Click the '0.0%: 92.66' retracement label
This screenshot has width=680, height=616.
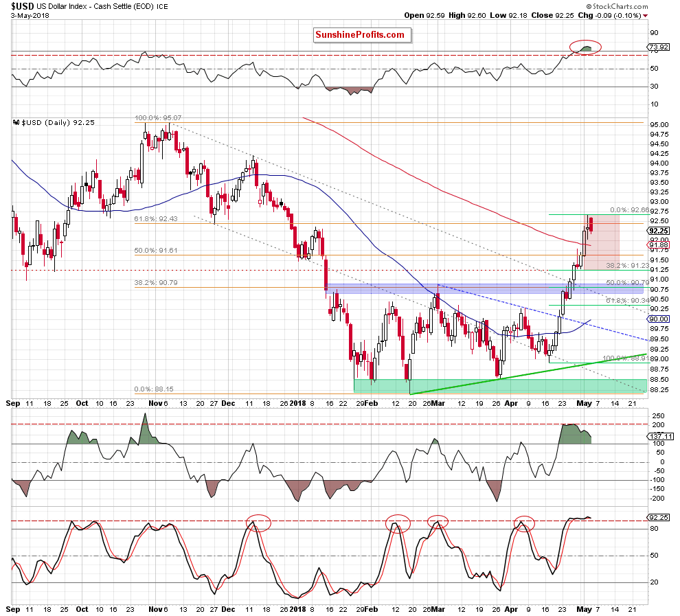point(630,210)
